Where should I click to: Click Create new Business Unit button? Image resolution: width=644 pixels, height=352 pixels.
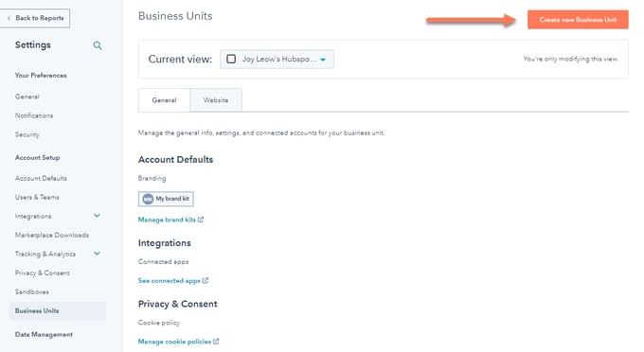pos(578,20)
